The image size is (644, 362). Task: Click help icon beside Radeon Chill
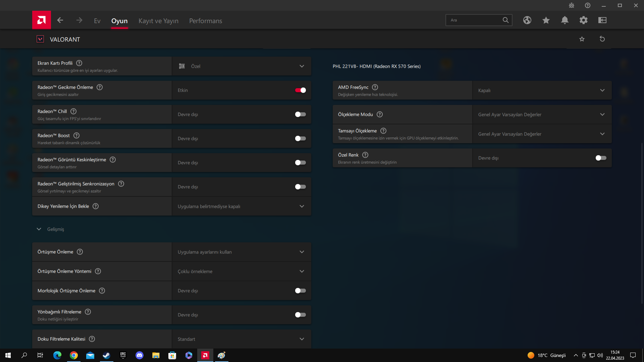73,111
